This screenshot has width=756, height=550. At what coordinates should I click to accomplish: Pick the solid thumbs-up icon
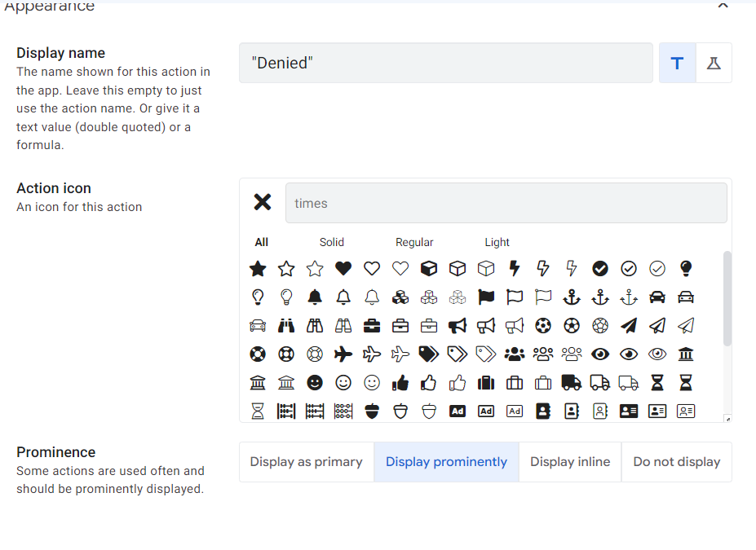pos(400,382)
